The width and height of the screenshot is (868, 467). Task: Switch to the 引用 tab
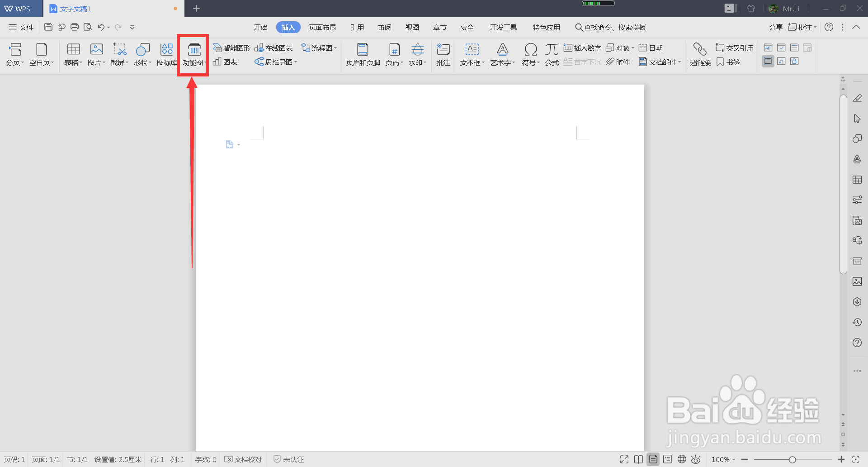[x=357, y=27]
